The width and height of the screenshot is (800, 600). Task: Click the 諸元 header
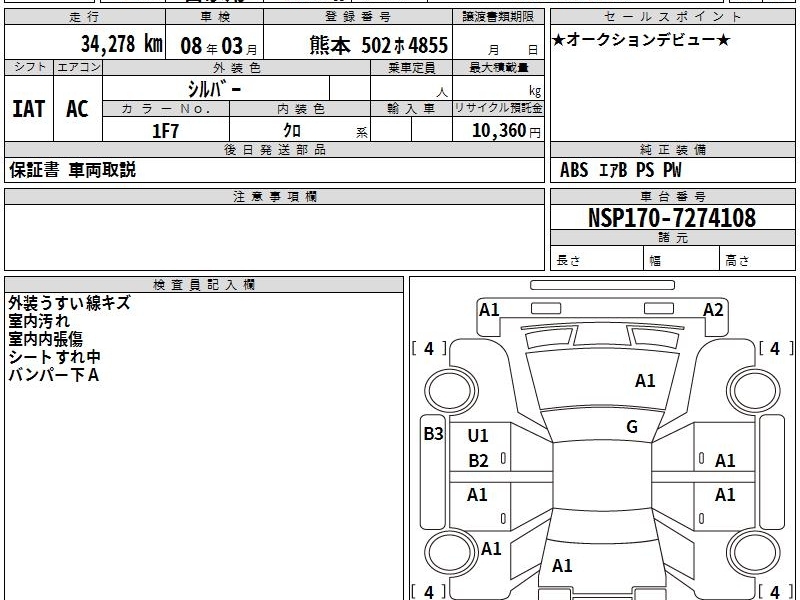[x=672, y=238]
